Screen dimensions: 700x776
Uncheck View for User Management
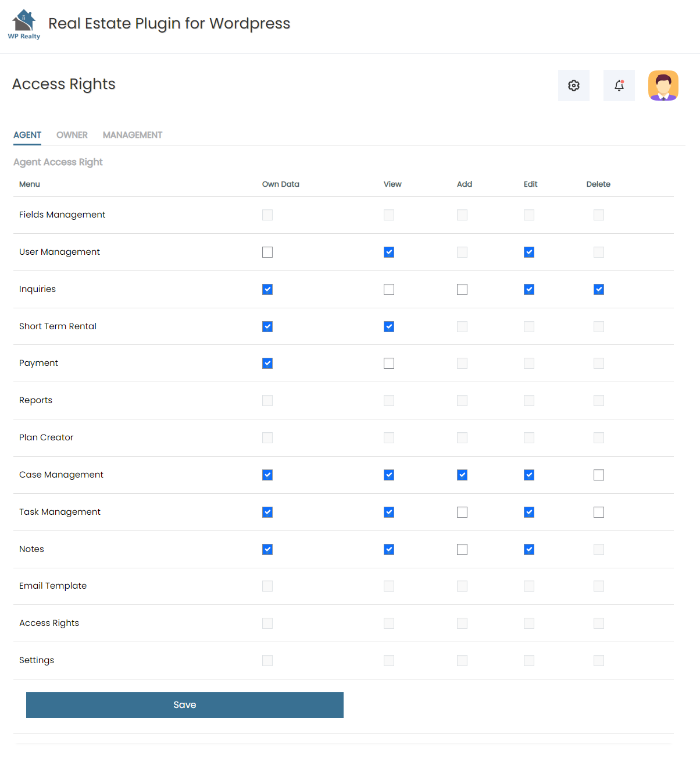[x=389, y=252]
